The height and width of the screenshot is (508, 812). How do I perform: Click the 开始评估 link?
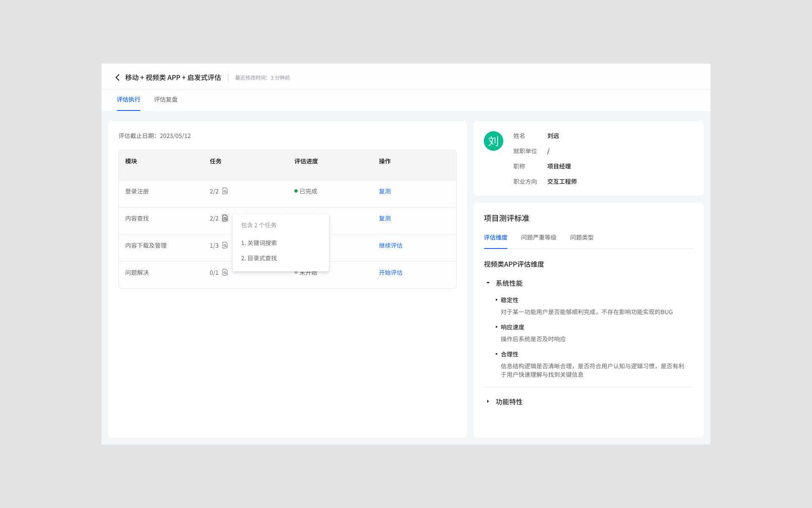(390, 273)
